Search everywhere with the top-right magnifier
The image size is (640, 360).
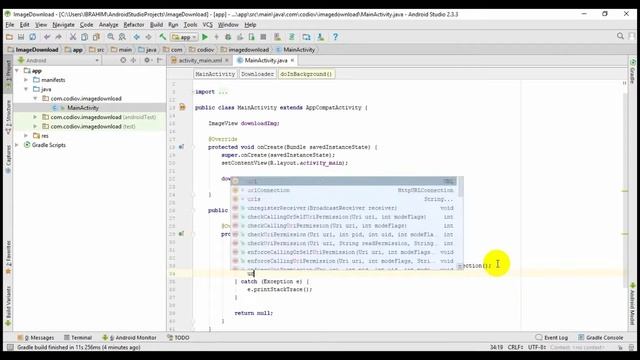coord(620,36)
